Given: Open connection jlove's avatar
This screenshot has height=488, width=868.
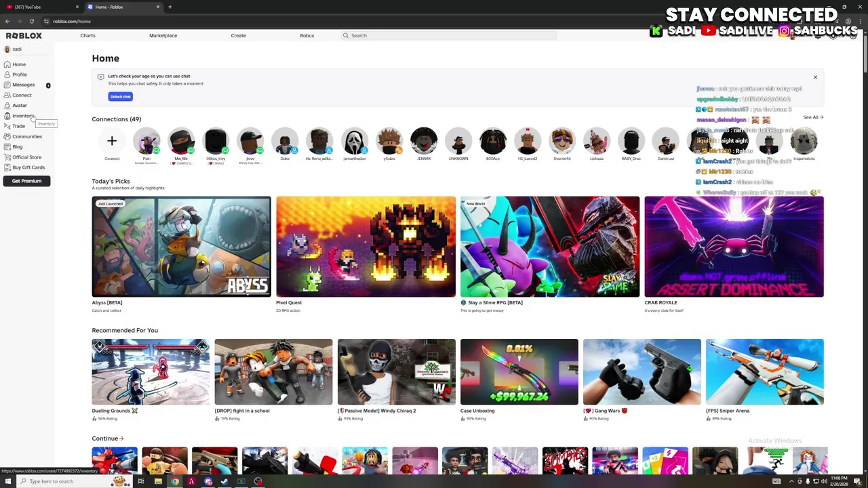Looking at the screenshot, I should coord(250,141).
